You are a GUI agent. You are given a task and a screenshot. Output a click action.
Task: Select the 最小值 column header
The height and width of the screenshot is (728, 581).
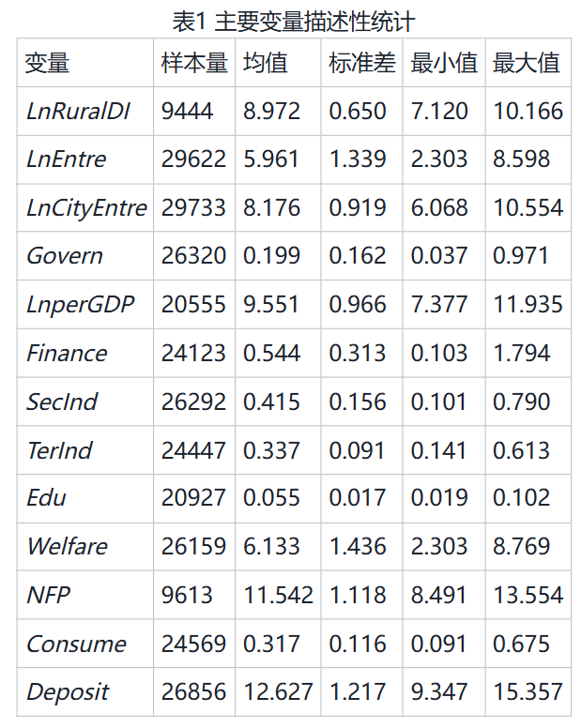pos(444,63)
